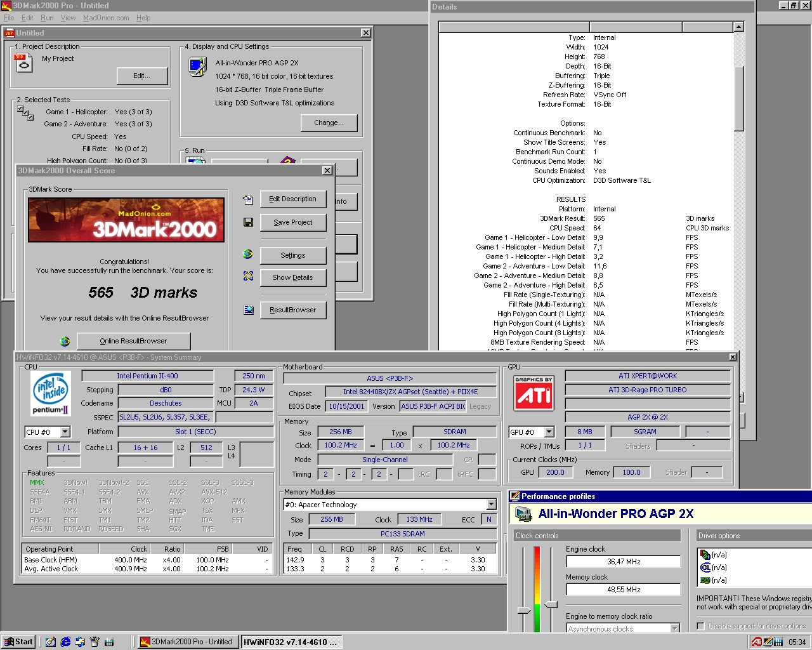This screenshot has width=812, height=650.
Task: Open Internet Explorer from quick launch
Action: pyautogui.click(x=65, y=642)
